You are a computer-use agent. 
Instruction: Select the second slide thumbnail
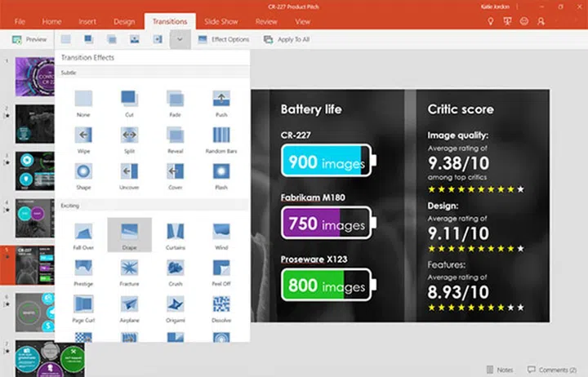click(34, 122)
